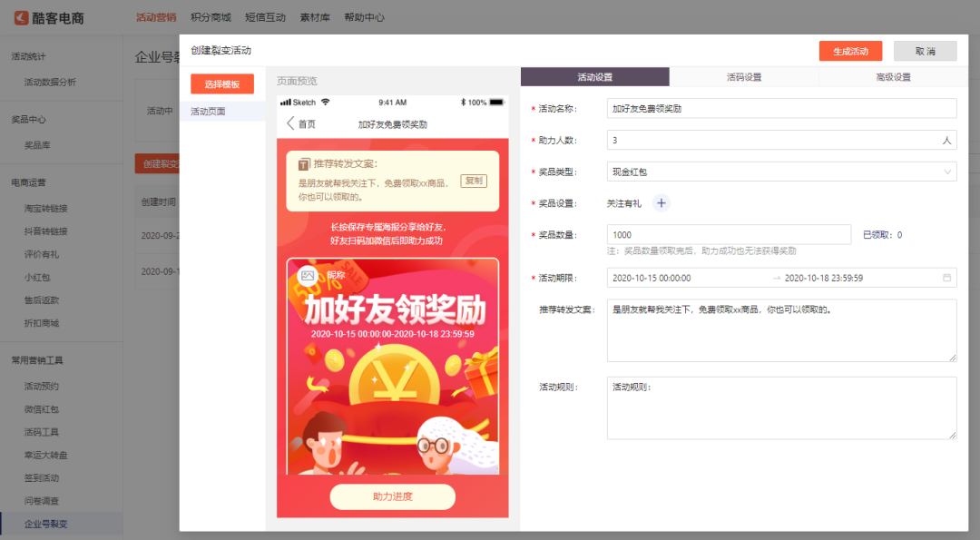
Task: Expand the 奖品类型 dropdown arrow
Action: [946, 172]
